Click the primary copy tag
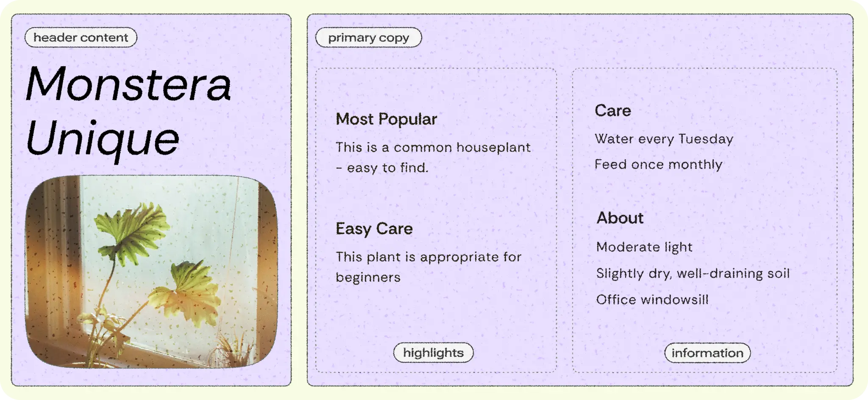The width and height of the screenshot is (868, 400). click(x=369, y=37)
